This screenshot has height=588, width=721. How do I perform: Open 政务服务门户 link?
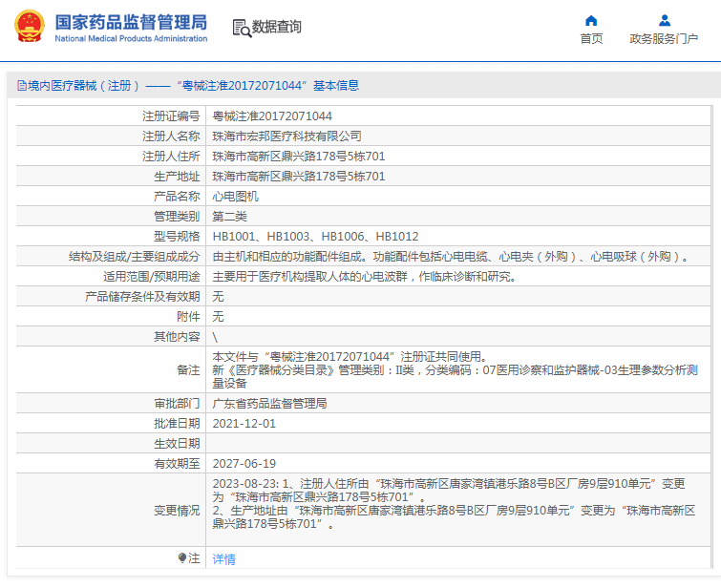[664, 38]
